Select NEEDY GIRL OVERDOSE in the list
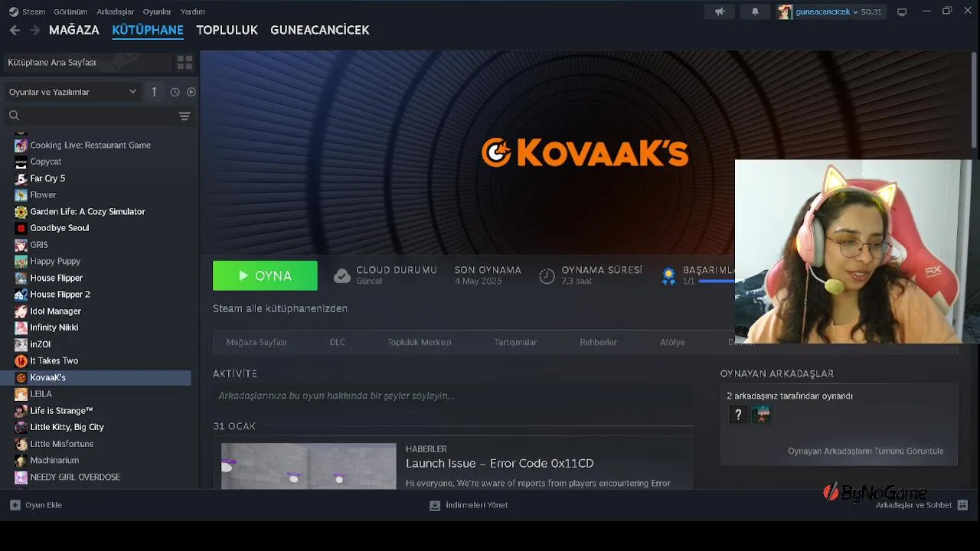Image resolution: width=980 pixels, height=551 pixels. pos(75,477)
